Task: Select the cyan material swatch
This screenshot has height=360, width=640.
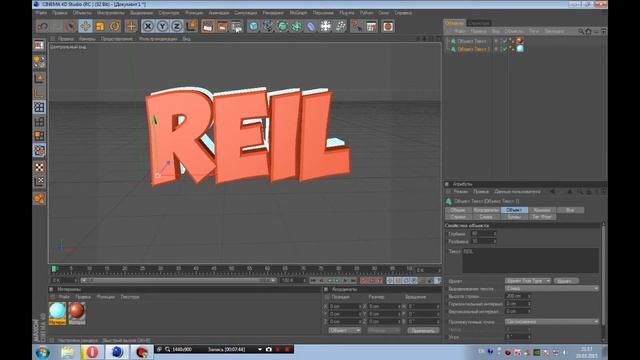Action: click(58, 313)
